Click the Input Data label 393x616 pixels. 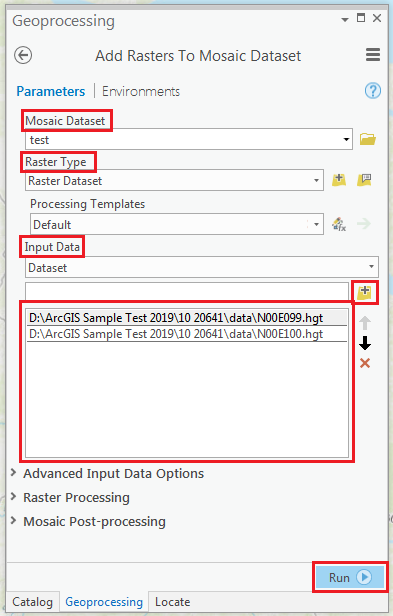(x=52, y=247)
